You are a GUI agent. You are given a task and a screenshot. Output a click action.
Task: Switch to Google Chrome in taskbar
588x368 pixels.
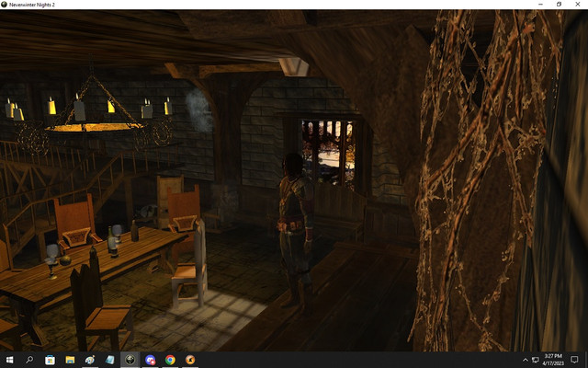170,360
